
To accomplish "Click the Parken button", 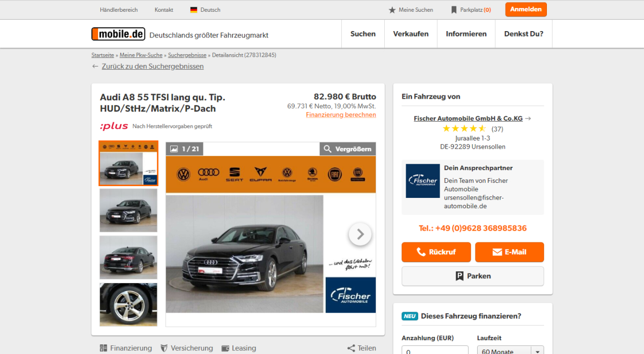I will [x=473, y=276].
